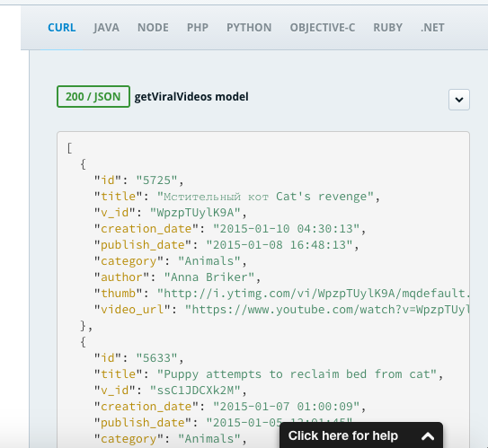The height and width of the screenshot is (448, 488).
Task: Select the RUBY tab
Action: pos(387,28)
